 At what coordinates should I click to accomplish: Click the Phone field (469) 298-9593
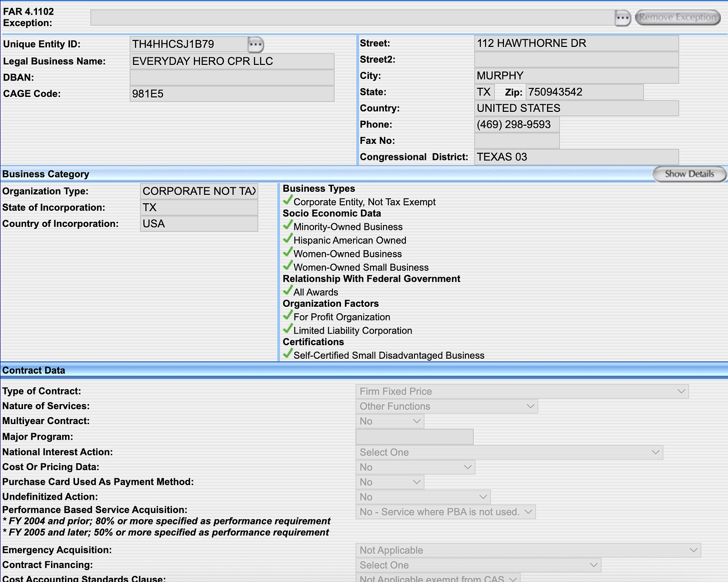[517, 124]
